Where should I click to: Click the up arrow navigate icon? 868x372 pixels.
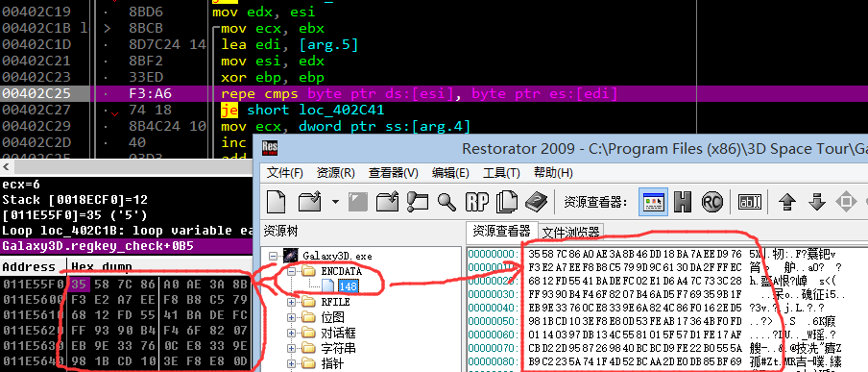tap(787, 202)
